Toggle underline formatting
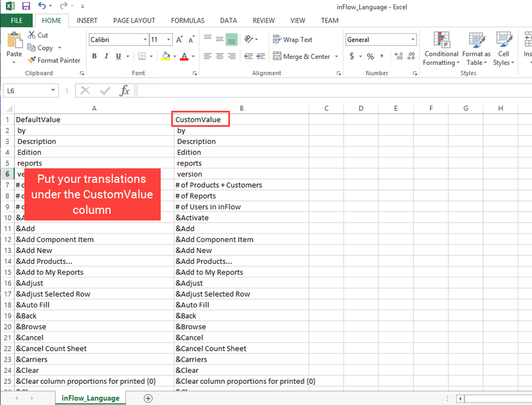Screen dimensions: 532x405 [119, 56]
